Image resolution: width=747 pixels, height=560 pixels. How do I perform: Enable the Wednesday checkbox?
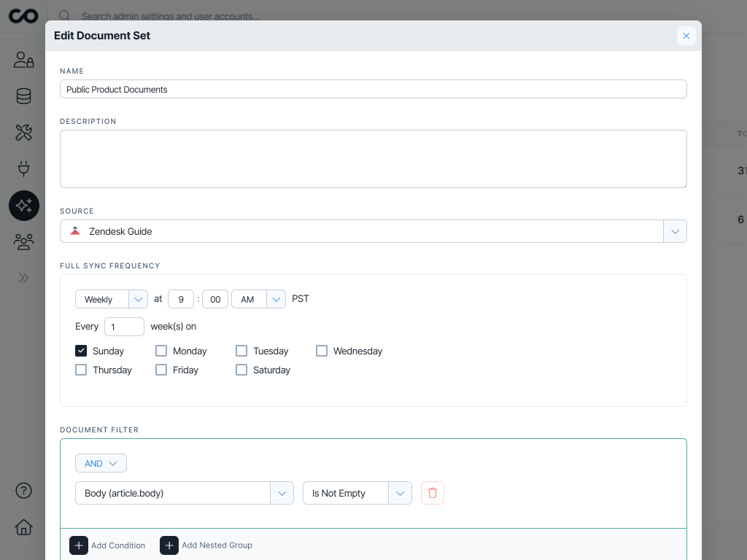click(x=322, y=351)
